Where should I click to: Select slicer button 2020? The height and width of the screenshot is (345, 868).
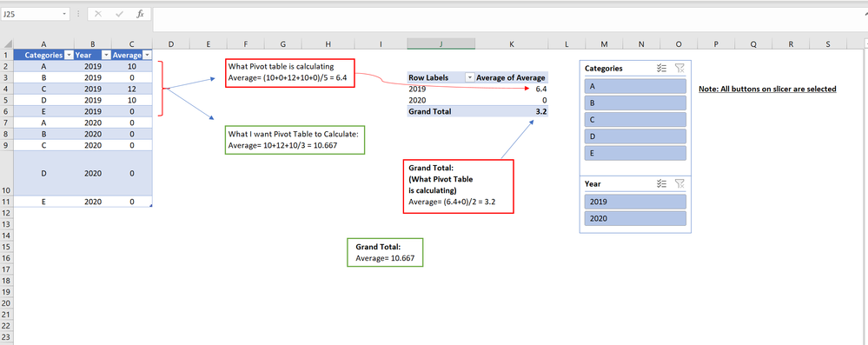click(x=635, y=218)
